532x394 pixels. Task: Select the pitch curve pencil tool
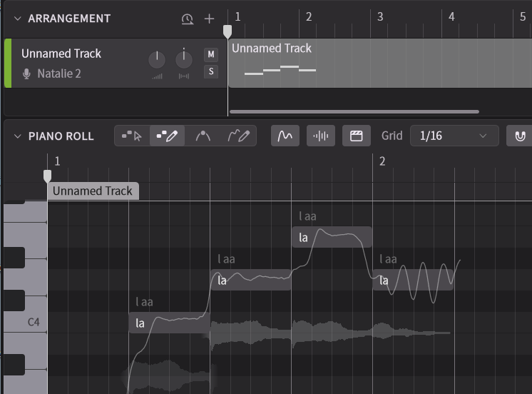(238, 136)
